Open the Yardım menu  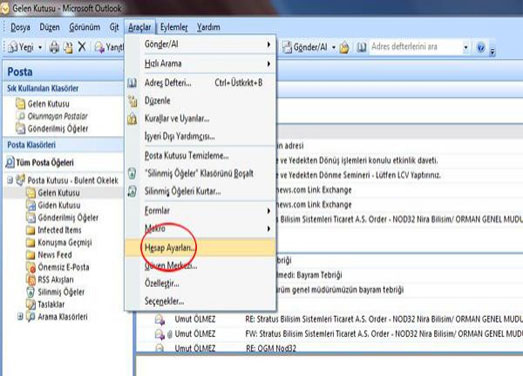tap(208, 27)
